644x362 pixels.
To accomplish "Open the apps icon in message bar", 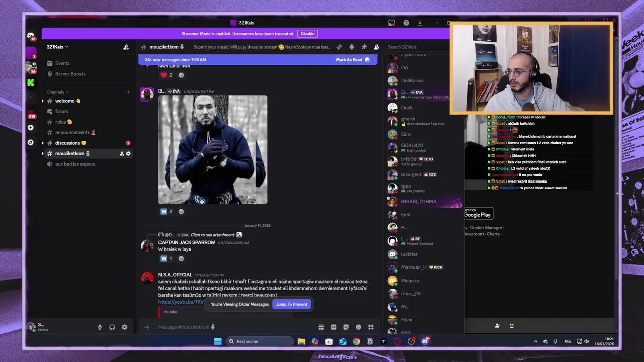I will [371, 327].
